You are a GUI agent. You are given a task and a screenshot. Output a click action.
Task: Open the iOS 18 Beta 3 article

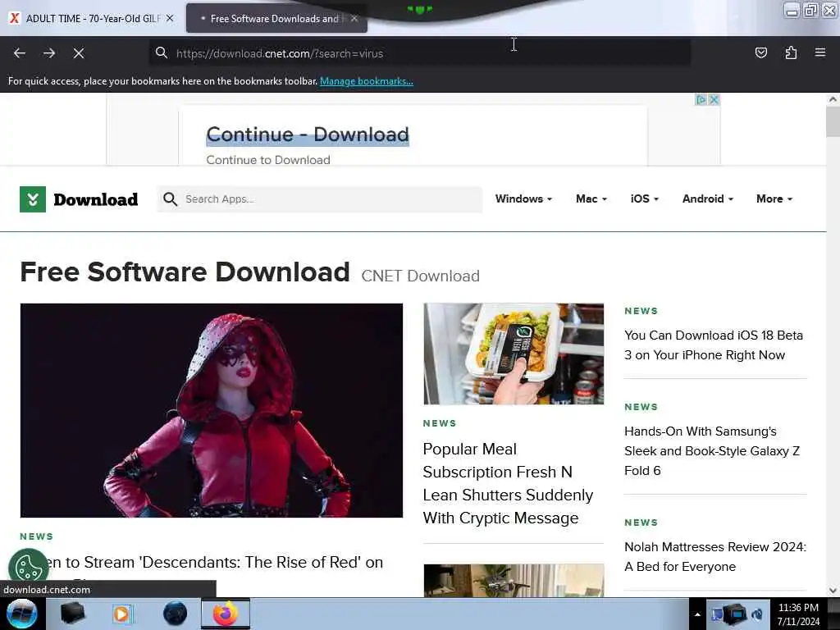coord(713,345)
